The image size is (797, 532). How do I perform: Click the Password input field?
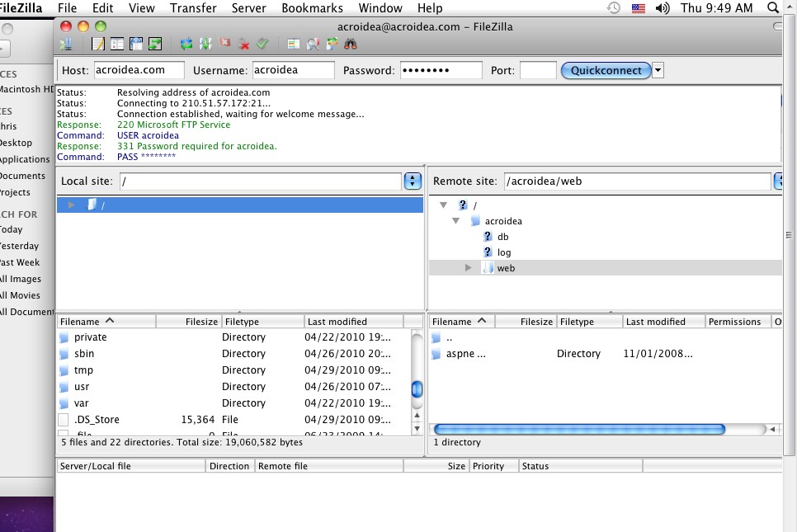click(x=441, y=70)
